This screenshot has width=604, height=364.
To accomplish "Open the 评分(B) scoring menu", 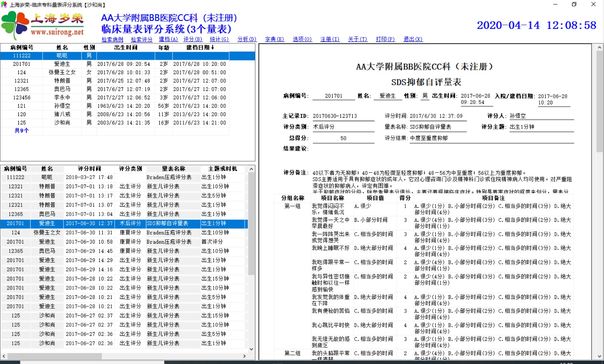I will [x=193, y=39].
